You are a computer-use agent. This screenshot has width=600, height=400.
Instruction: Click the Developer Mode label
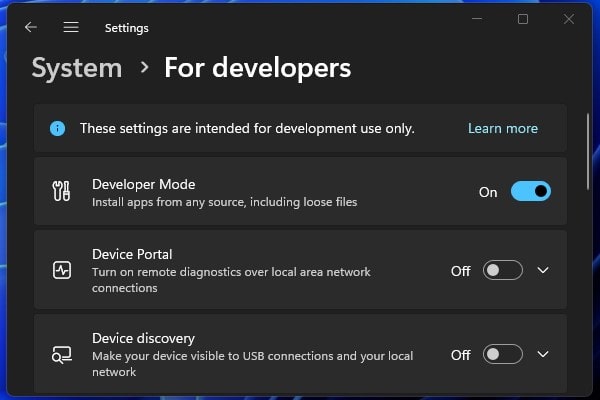pos(143,184)
